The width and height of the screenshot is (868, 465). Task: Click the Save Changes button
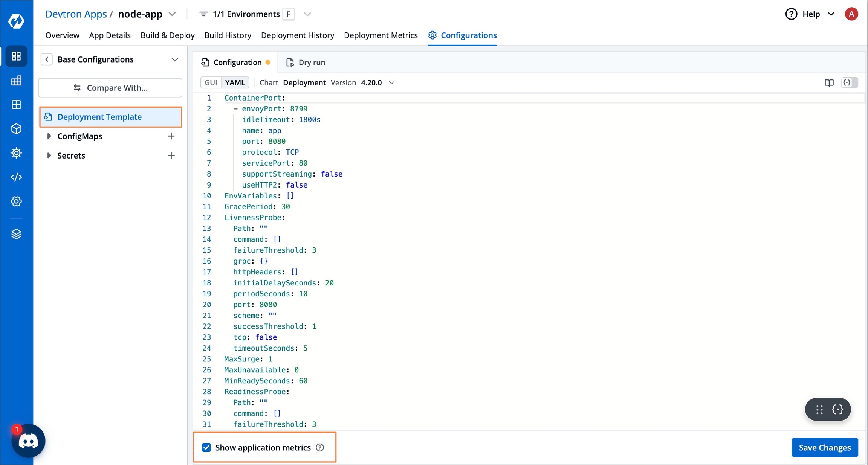pos(824,447)
